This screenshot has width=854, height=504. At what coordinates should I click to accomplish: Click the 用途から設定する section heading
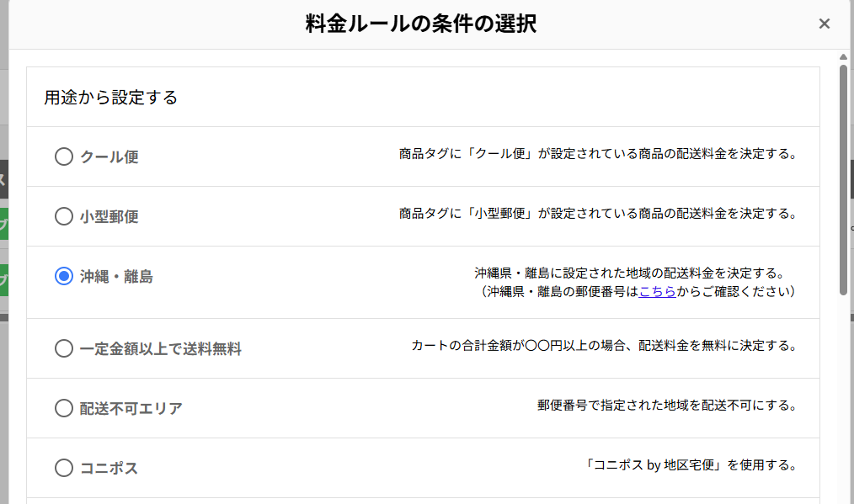[111, 98]
